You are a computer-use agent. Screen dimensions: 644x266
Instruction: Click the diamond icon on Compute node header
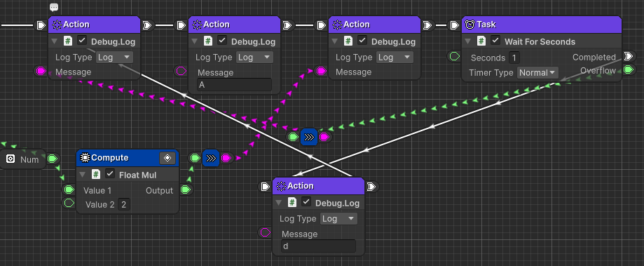coord(167,158)
